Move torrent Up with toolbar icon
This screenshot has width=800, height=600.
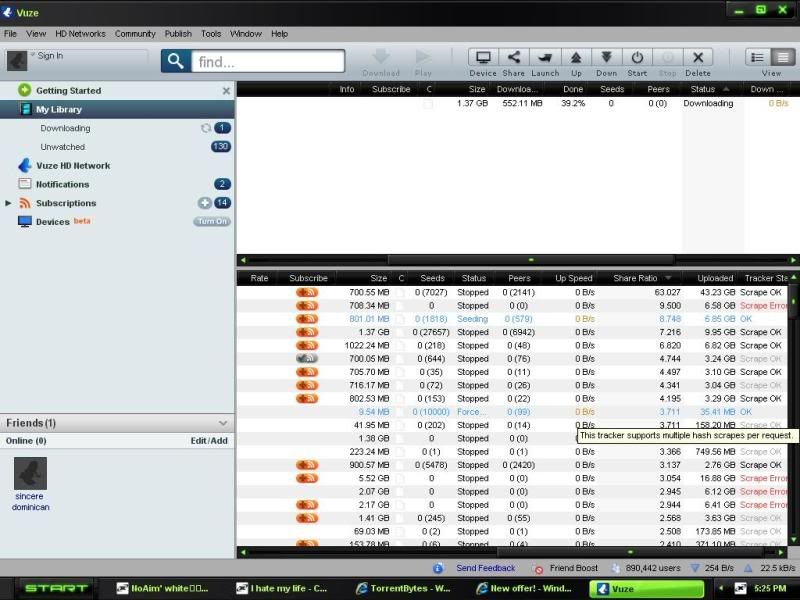pos(576,58)
